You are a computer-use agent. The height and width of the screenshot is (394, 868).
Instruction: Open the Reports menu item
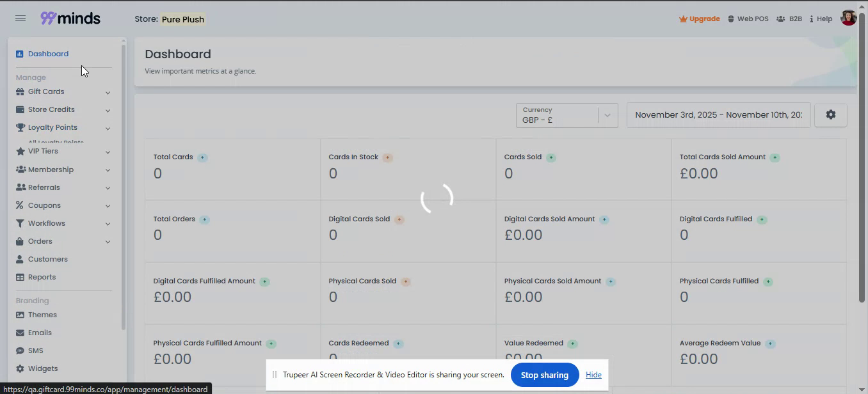[42, 277]
